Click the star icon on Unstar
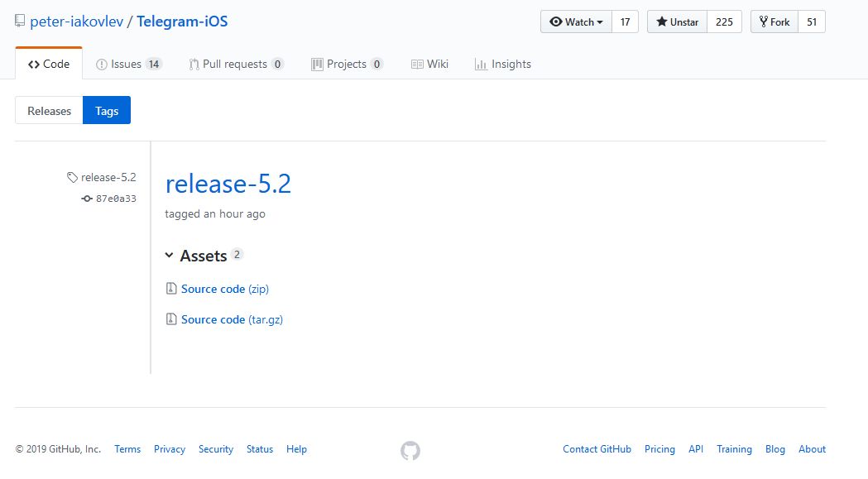 tap(661, 22)
